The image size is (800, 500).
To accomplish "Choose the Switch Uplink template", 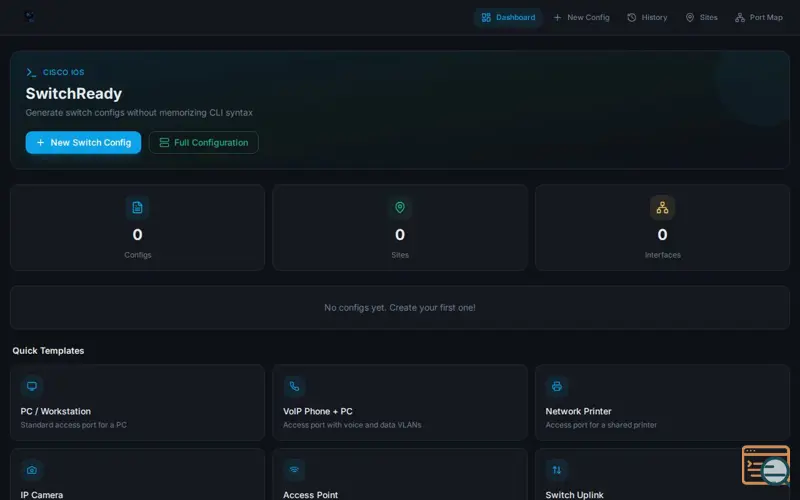I will [x=662, y=474].
